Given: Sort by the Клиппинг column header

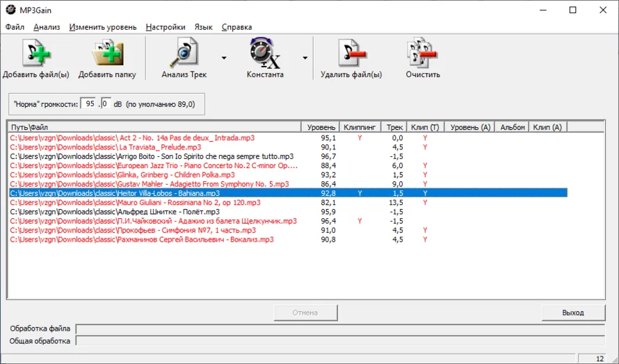Looking at the screenshot, I should pos(360,128).
